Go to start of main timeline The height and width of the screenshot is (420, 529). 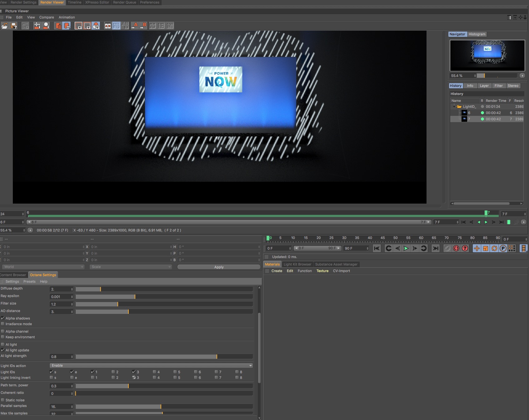pyautogui.click(x=377, y=248)
